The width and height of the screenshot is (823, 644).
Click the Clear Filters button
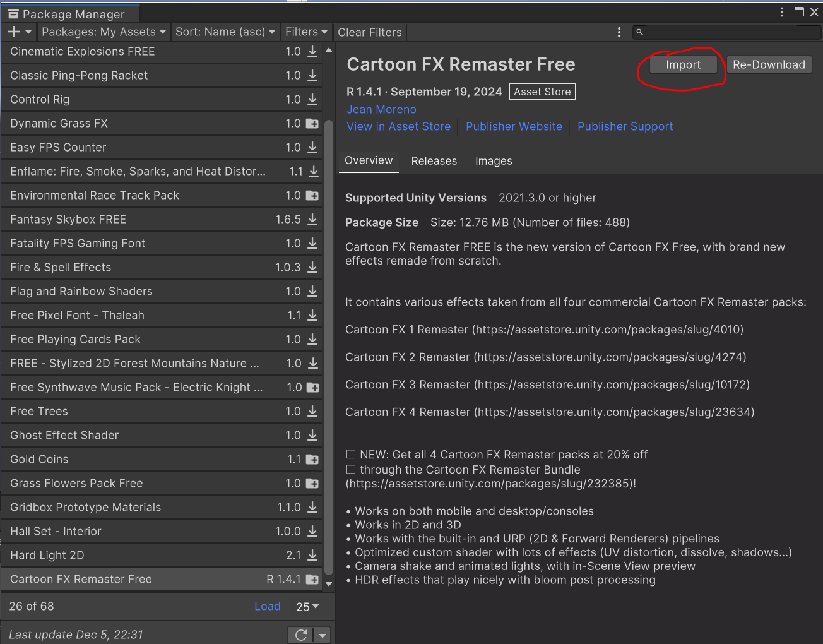pos(370,32)
